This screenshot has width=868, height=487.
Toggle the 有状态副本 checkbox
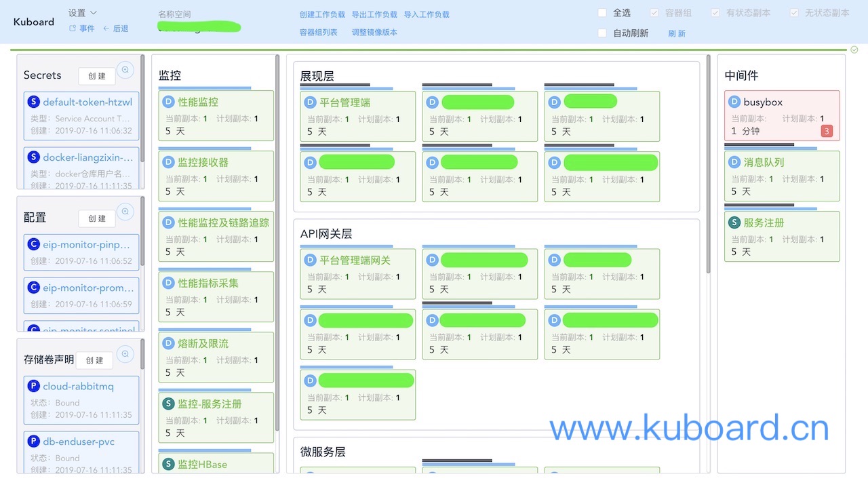point(715,13)
